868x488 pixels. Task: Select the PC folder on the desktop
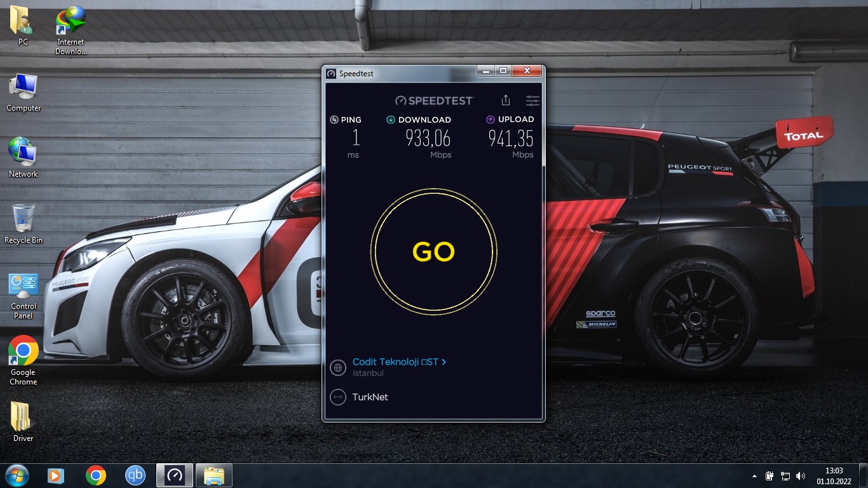click(23, 25)
